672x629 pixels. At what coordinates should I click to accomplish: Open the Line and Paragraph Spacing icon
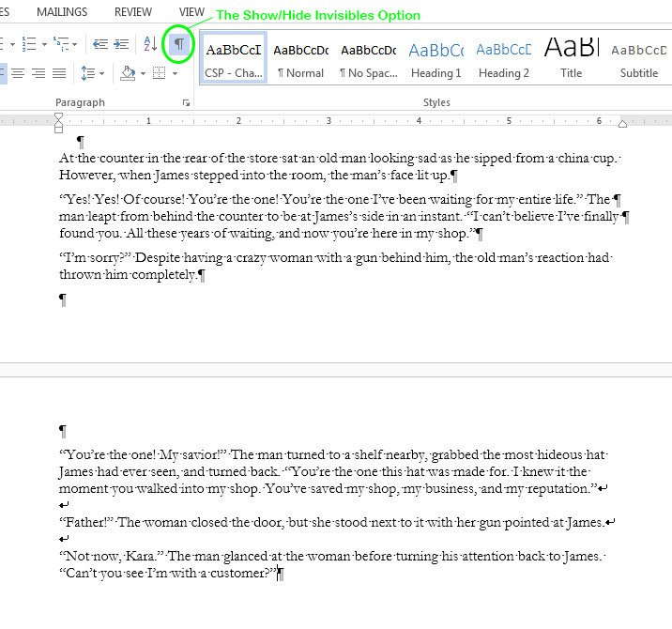(88, 73)
